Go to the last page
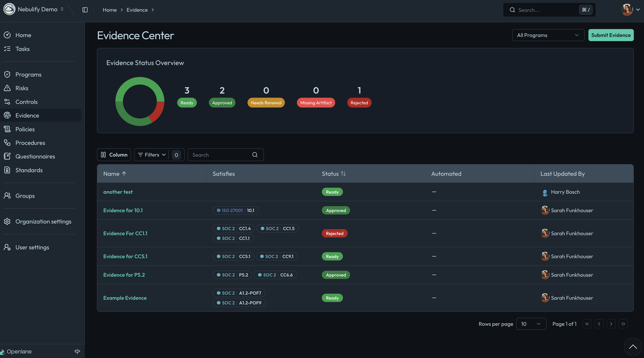This screenshot has height=358, width=644. point(623,324)
